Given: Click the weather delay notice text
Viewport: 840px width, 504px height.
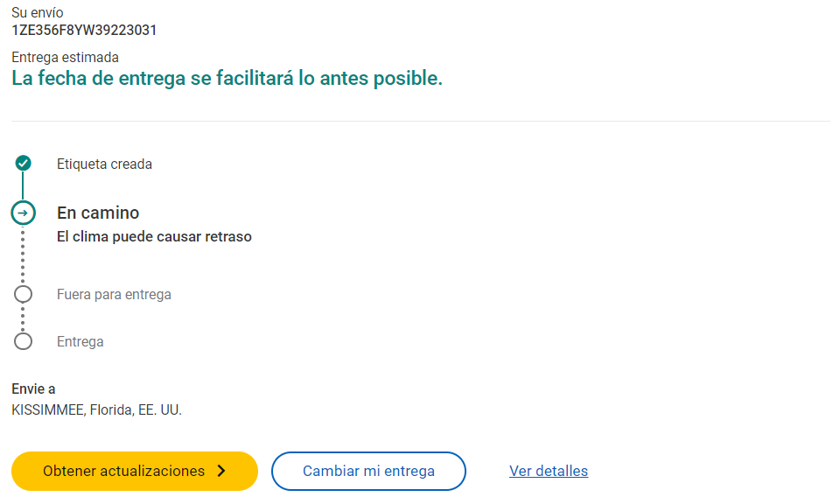Looking at the screenshot, I should pyautogui.click(x=154, y=236).
